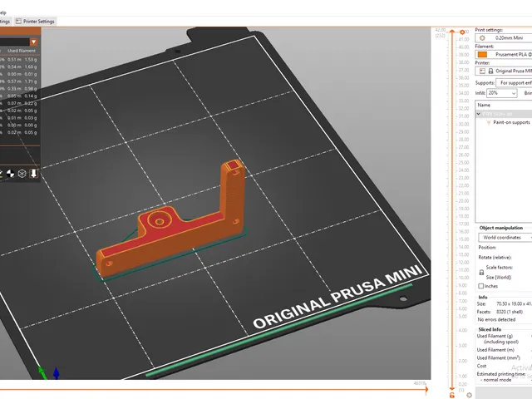Click the 41.00 layer height mark
This screenshot has width=532, height=399.
pyautogui.click(x=464, y=39)
